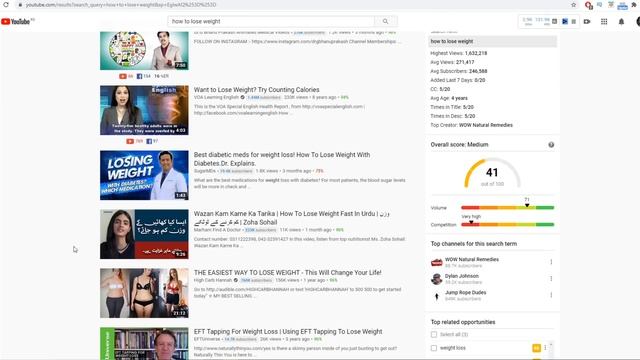Image resolution: width=640 pixels, height=360 pixels.
Task: Open video EFT Tapping For Weight Loss
Action: [x=288, y=331]
